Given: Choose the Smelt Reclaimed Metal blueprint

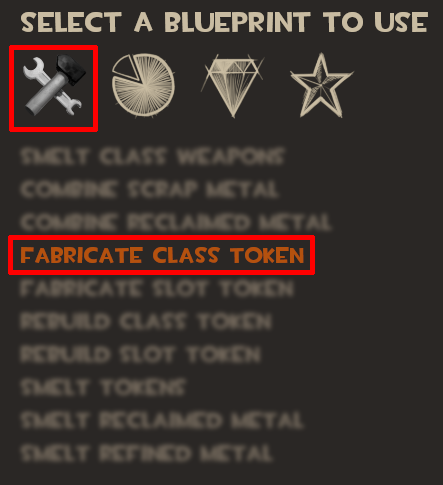Looking at the screenshot, I should (x=162, y=420).
